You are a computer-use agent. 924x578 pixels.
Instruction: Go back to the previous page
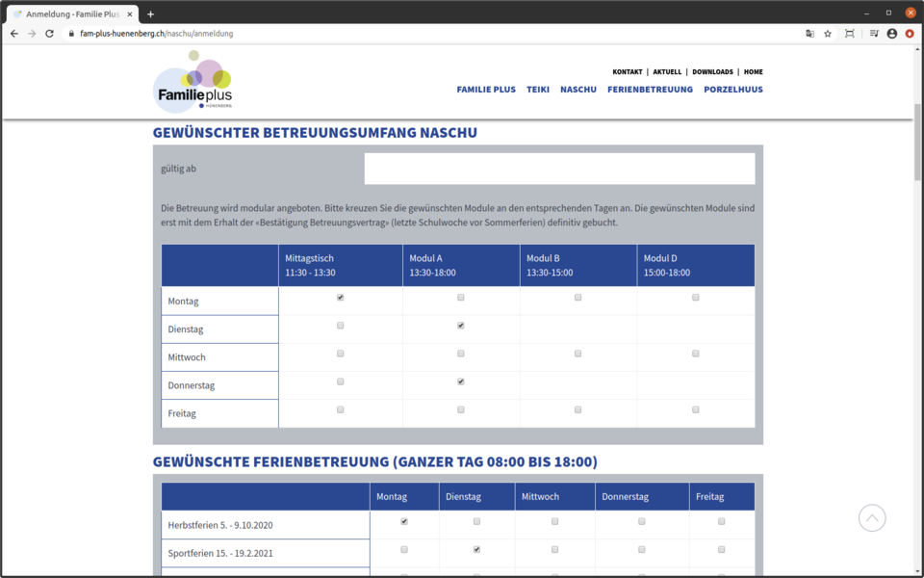pyautogui.click(x=14, y=34)
